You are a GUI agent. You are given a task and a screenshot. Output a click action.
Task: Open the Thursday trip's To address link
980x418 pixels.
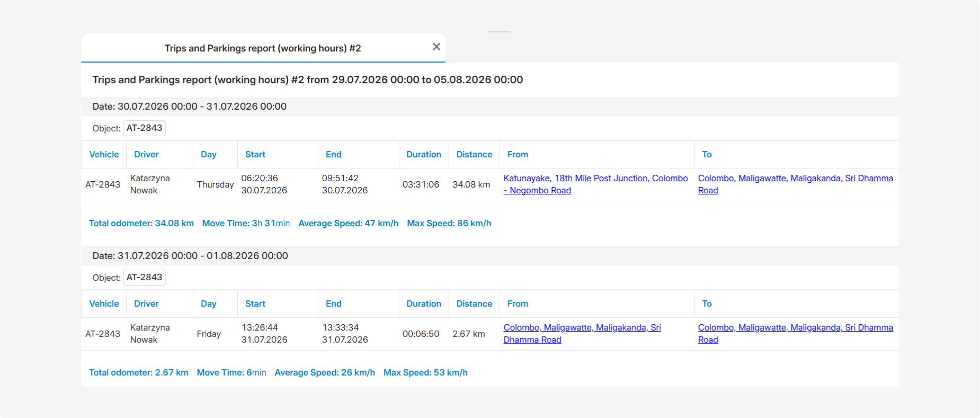(x=795, y=184)
